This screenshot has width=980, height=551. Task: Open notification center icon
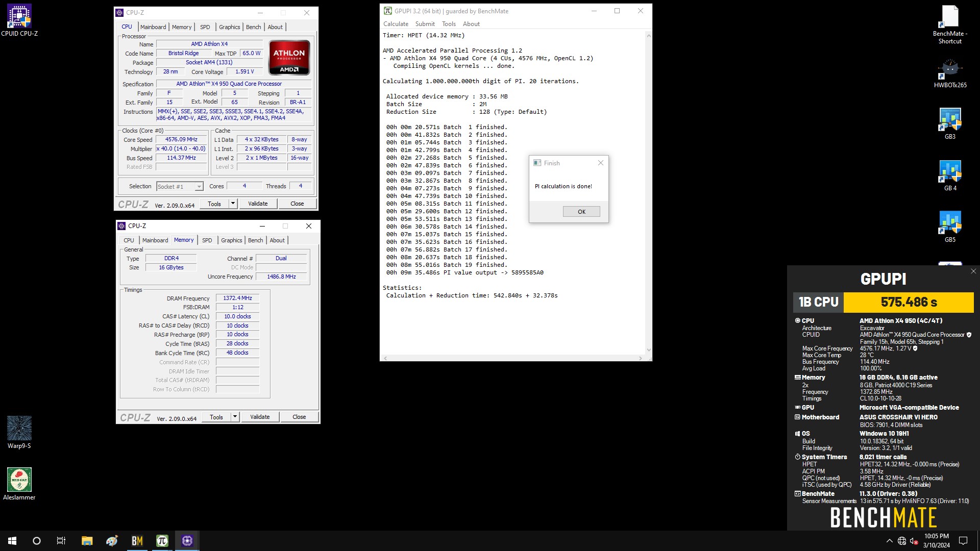pos(963,541)
